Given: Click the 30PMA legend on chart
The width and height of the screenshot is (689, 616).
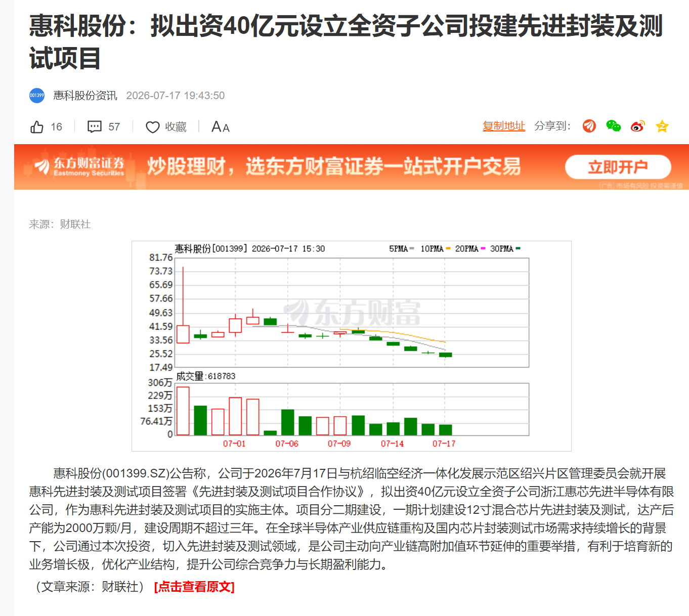Looking at the screenshot, I should tap(505, 249).
